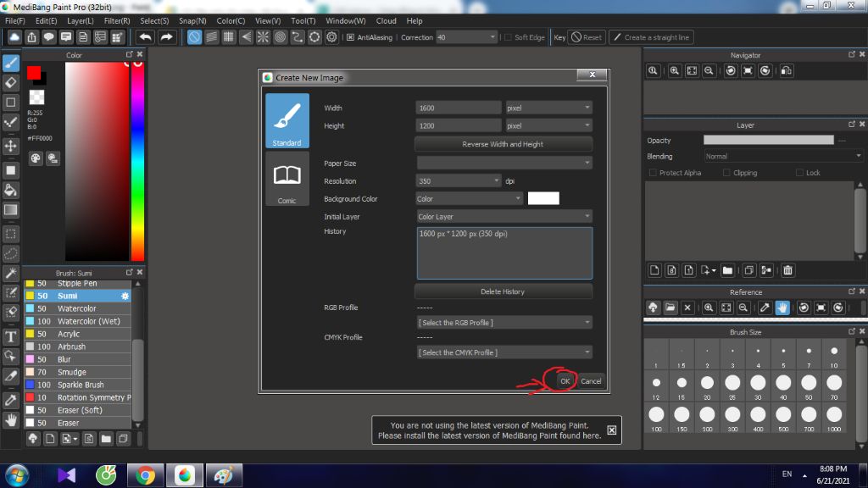Open Window menu

346,20
